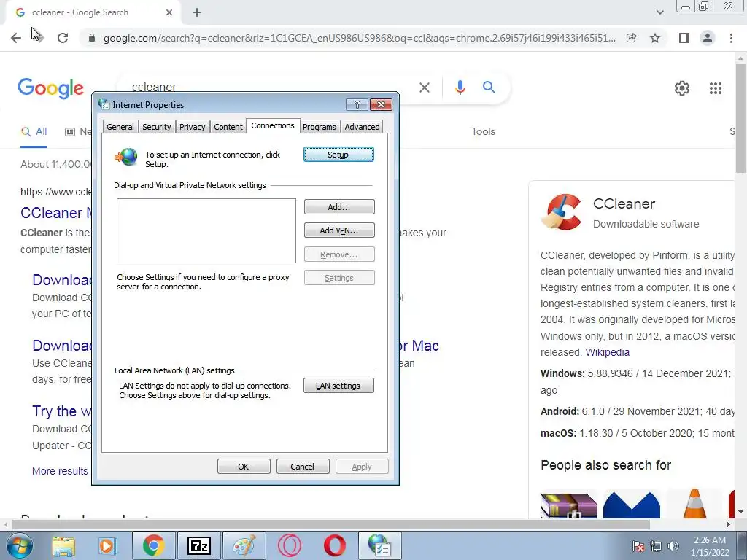Click Cancel in Internet Properties
The width and height of the screenshot is (747, 560).
pyautogui.click(x=303, y=466)
